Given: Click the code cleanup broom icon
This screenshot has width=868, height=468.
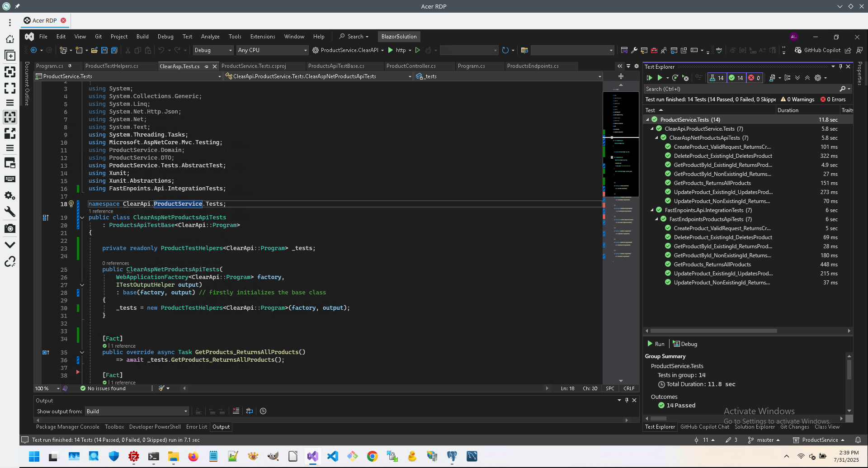Looking at the screenshot, I should 161,388.
